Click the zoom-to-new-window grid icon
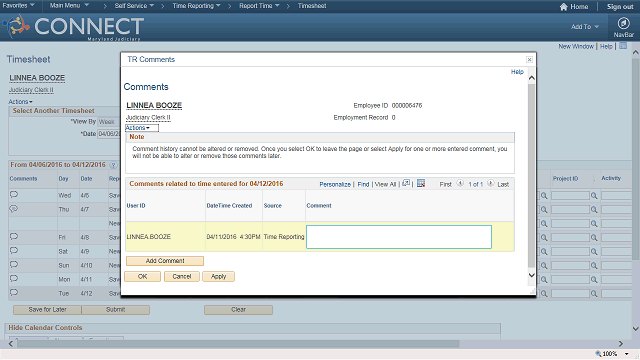 click(x=406, y=183)
